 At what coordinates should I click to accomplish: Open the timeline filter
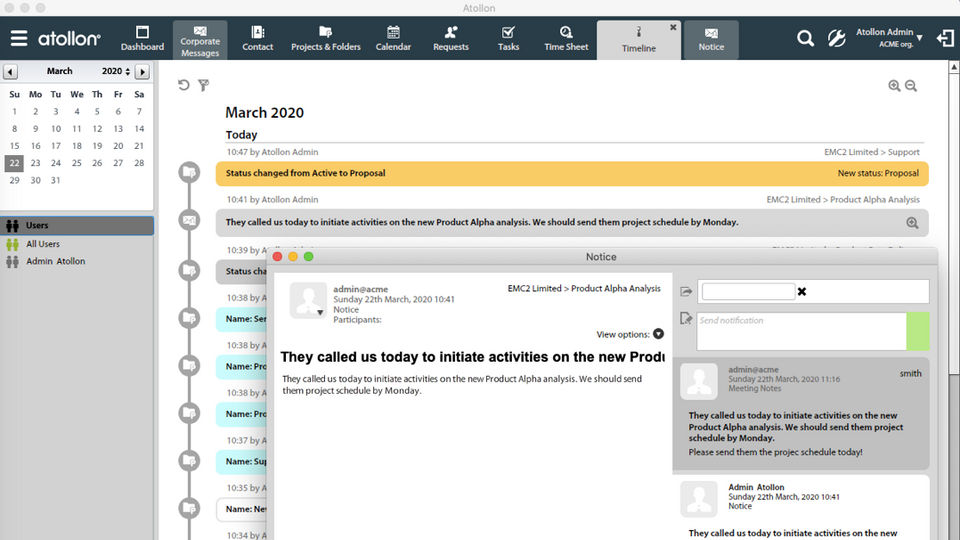tap(204, 85)
